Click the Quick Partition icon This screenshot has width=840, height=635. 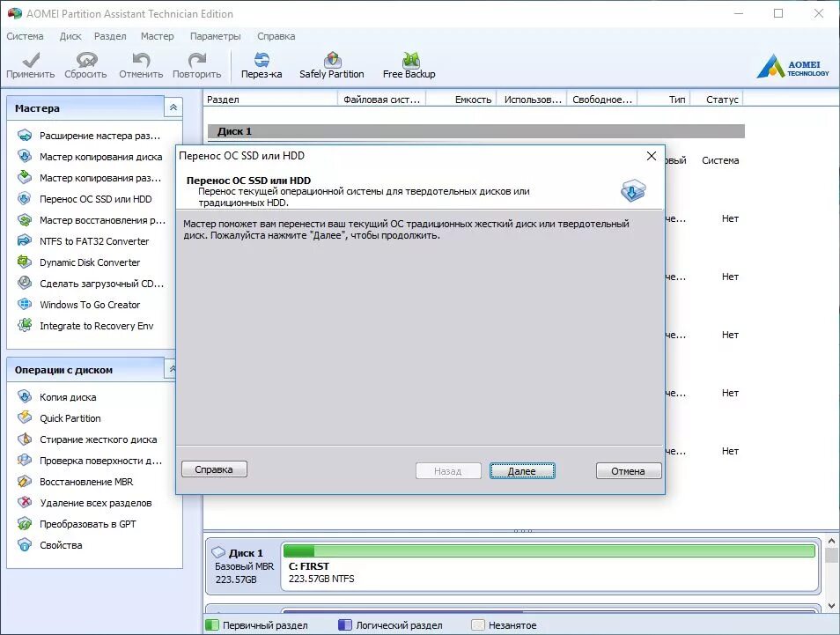coord(25,418)
